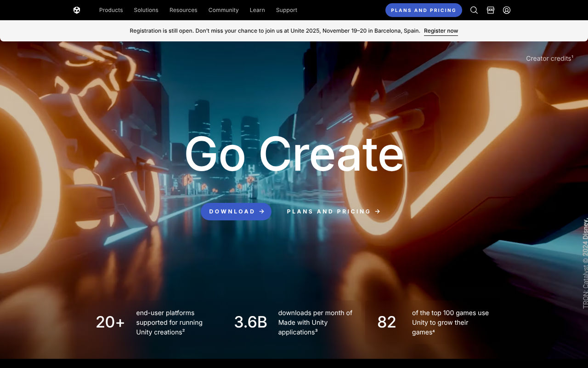Click the footnote marker after Unity creations
Image resolution: width=588 pixels, height=368 pixels.
point(184,330)
